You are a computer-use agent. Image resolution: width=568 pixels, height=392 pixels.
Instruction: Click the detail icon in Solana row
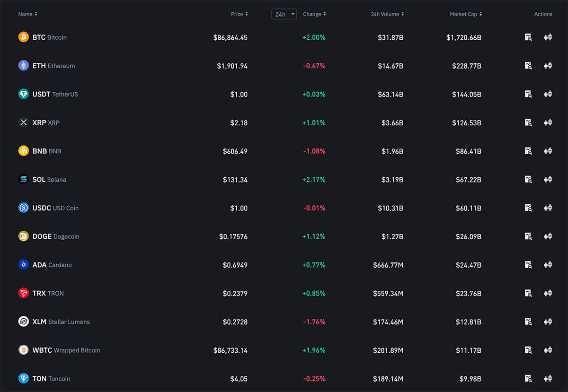click(x=528, y=179)
